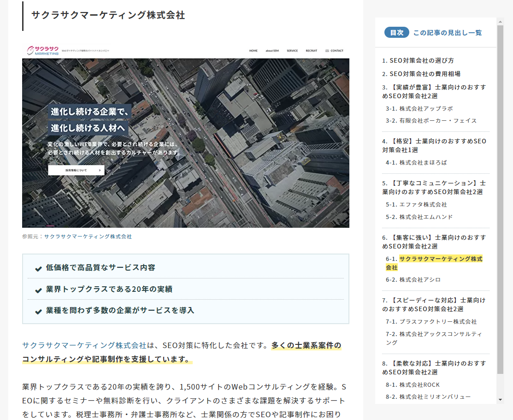The image size is (513, 420).
Task: Click the sidebar scrollbar down arrow
Action: click(x=500, y=400)
